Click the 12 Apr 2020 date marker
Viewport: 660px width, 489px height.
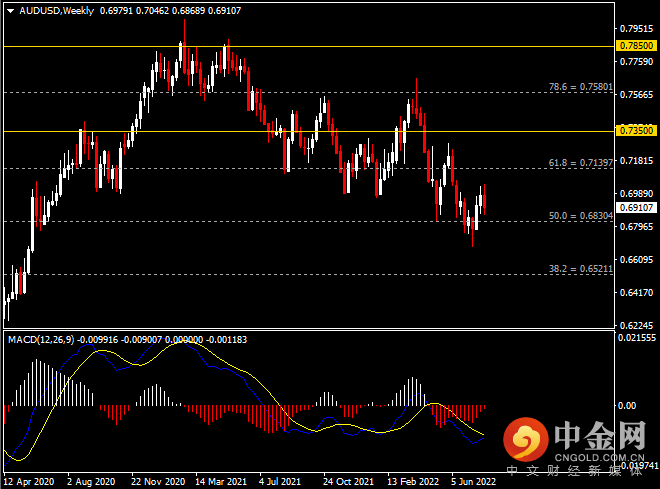[x=29, y=481]
